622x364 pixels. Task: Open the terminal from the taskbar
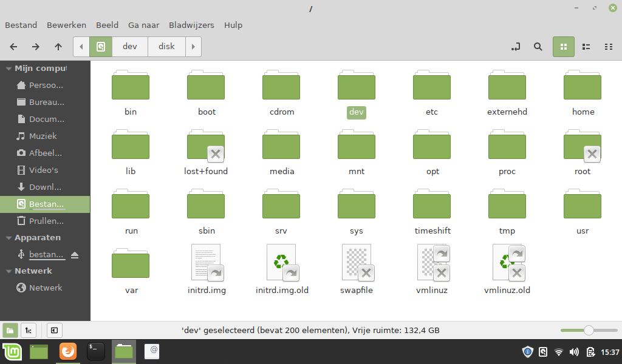tap(96, 351)
